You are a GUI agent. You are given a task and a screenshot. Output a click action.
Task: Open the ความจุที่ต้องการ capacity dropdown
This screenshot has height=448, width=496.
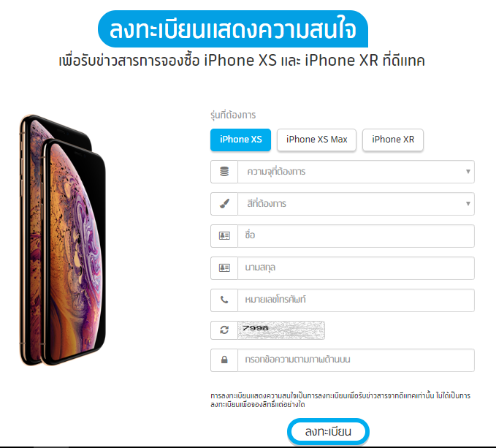[x=356, y=172]
